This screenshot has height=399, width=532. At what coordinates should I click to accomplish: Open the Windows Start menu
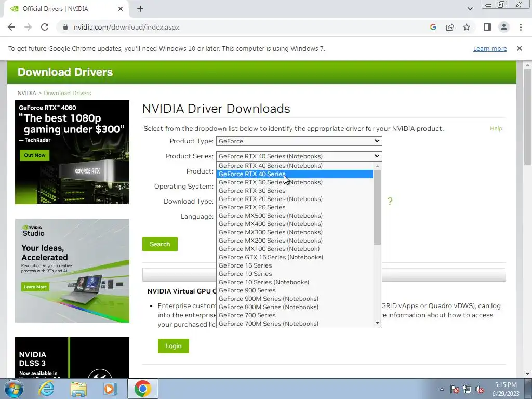coord(14,389)
